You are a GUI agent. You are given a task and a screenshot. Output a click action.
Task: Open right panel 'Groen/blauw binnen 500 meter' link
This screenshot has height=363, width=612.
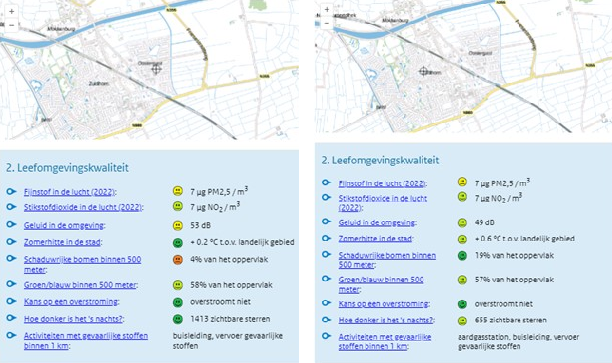click(381, 285)
